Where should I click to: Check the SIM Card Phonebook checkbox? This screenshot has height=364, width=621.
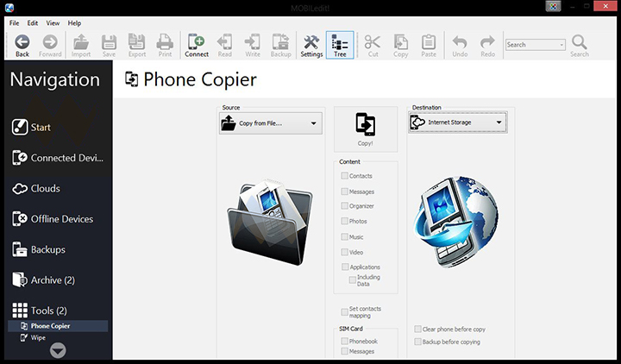[344, 341]
